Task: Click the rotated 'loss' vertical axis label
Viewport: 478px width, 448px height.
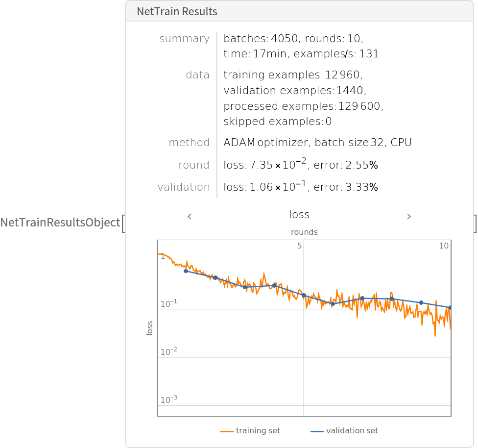Action: pos(150,328)
